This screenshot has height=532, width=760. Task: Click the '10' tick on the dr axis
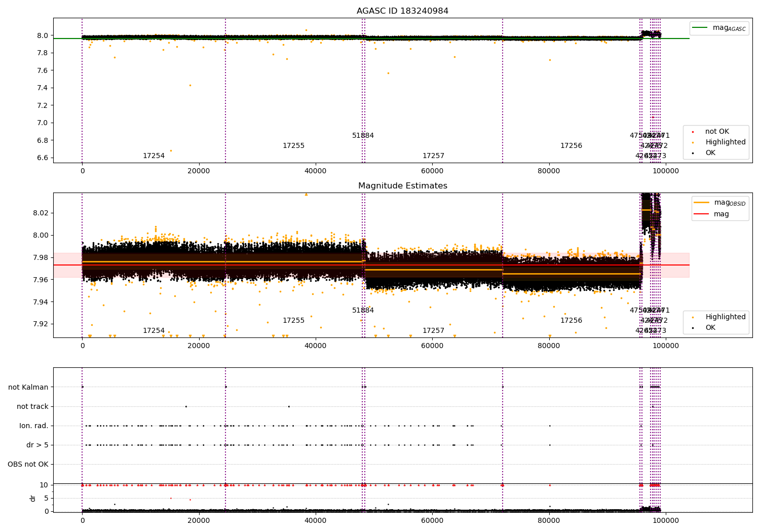pos(44,485)
